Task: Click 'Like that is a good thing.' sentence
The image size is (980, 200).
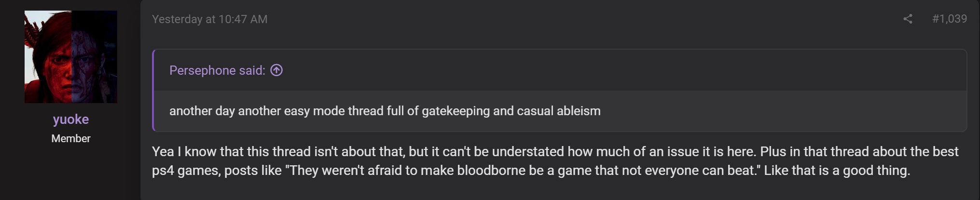Action: point(837,171)
